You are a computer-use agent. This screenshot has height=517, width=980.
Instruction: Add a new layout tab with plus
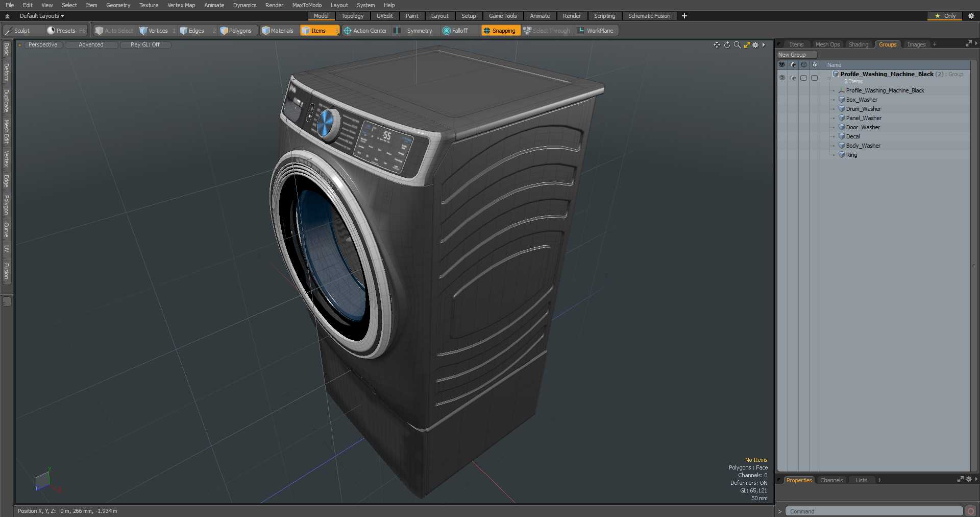684,16
